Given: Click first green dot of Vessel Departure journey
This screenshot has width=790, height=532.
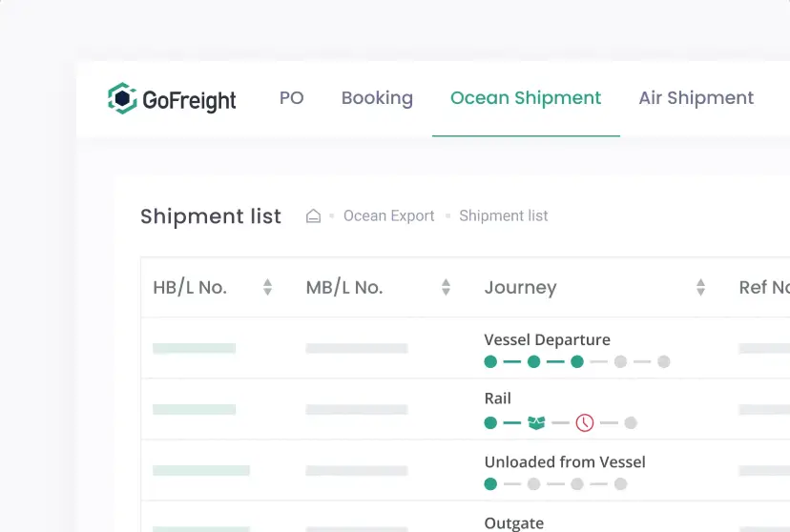Looking at the screenshot, I should (490, 361).
